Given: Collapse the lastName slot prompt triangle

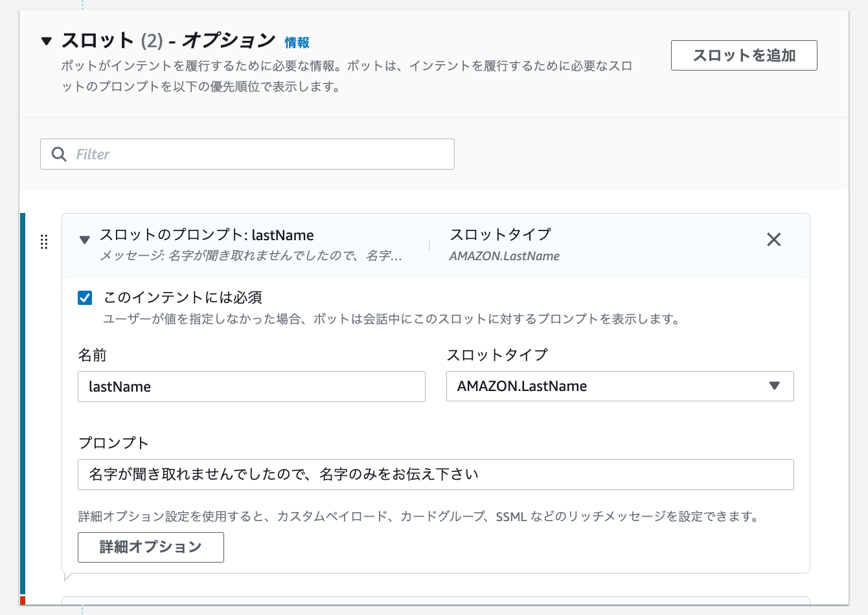Looking at the screenshot, I should pos(84,240).
